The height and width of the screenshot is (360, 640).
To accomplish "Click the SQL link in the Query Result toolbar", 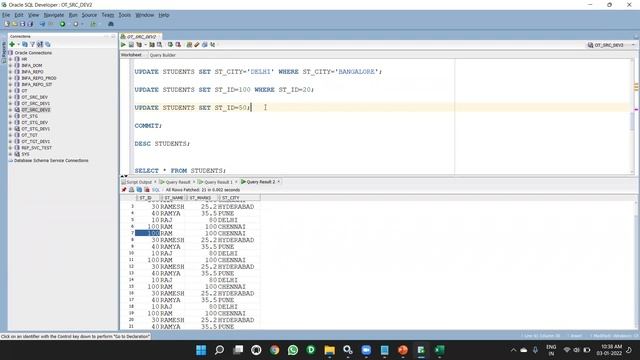I will 156,190.
